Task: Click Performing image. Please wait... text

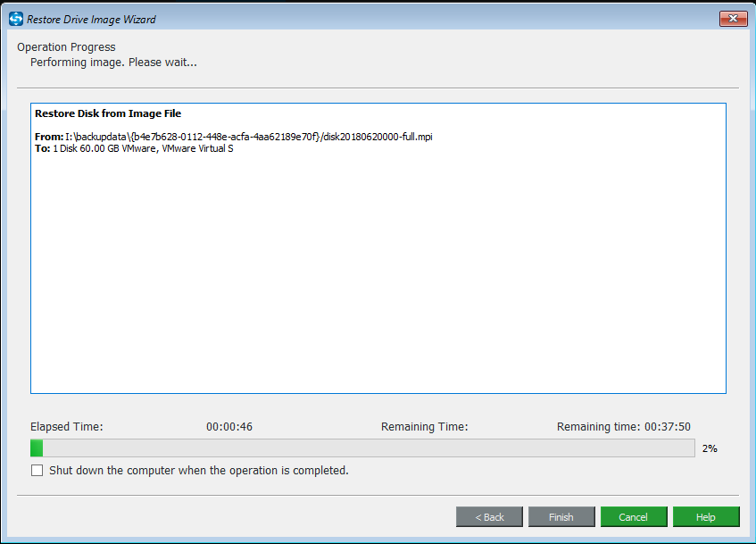Action: (x=113, y=63)
